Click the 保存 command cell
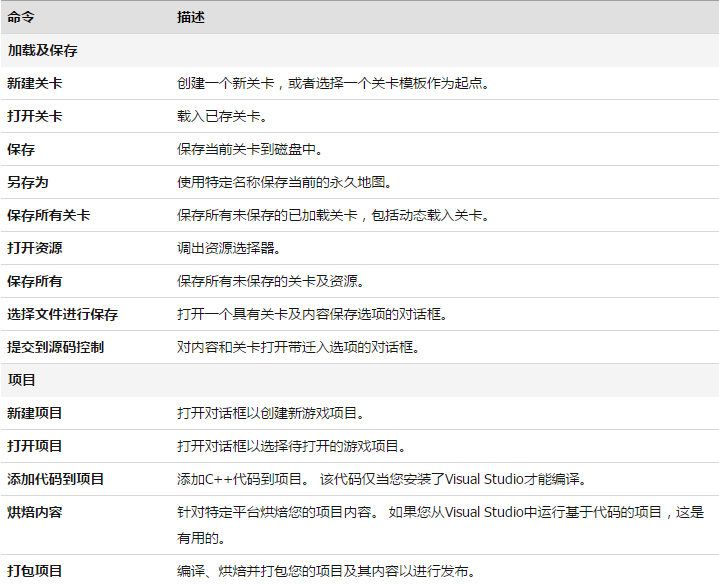Viewport: 719px width, 585px height. pyautogui.click(x=21, y=149)
